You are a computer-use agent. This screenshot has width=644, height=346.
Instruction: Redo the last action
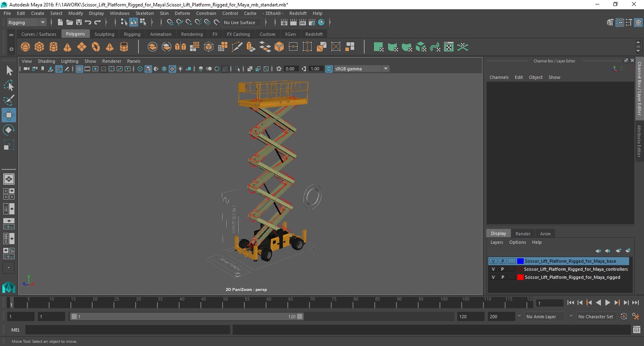(97, 23)
